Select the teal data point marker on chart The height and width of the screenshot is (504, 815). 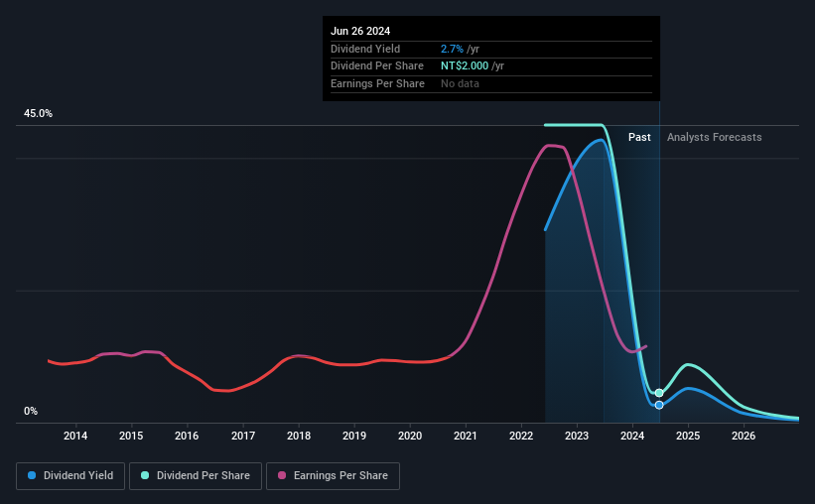point(659,393)
